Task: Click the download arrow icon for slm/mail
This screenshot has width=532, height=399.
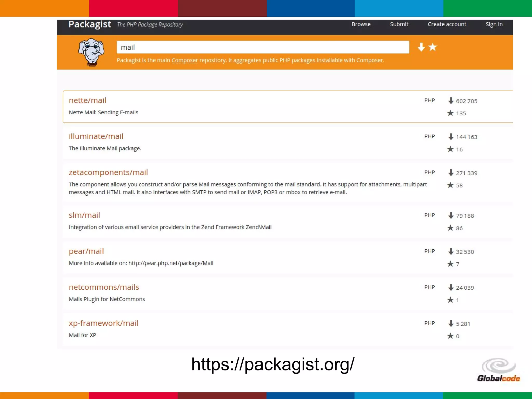Action: (x=451, y=216)
